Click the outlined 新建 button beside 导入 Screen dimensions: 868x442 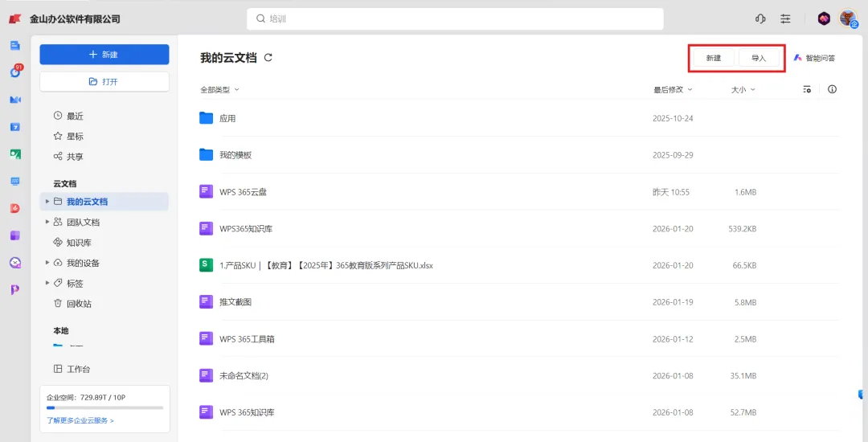tap(714, 58)
